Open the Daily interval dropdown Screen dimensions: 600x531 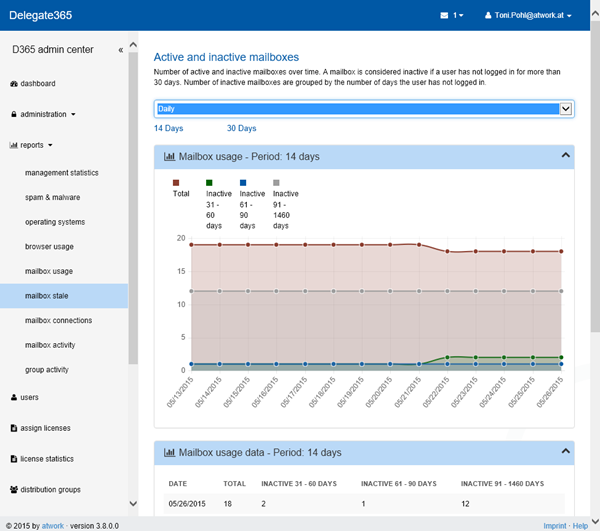(364, 109)
